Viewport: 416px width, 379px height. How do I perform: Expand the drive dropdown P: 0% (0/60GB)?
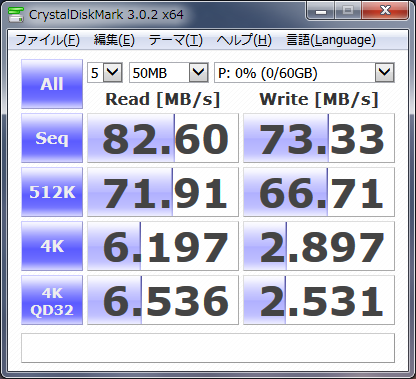385,72
